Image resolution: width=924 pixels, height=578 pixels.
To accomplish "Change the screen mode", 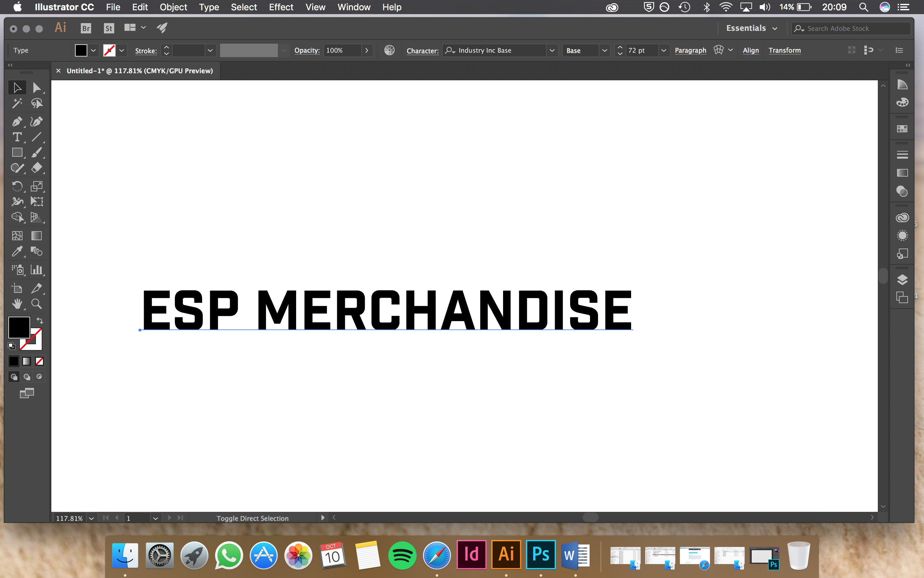I will [x=27, y=393].
